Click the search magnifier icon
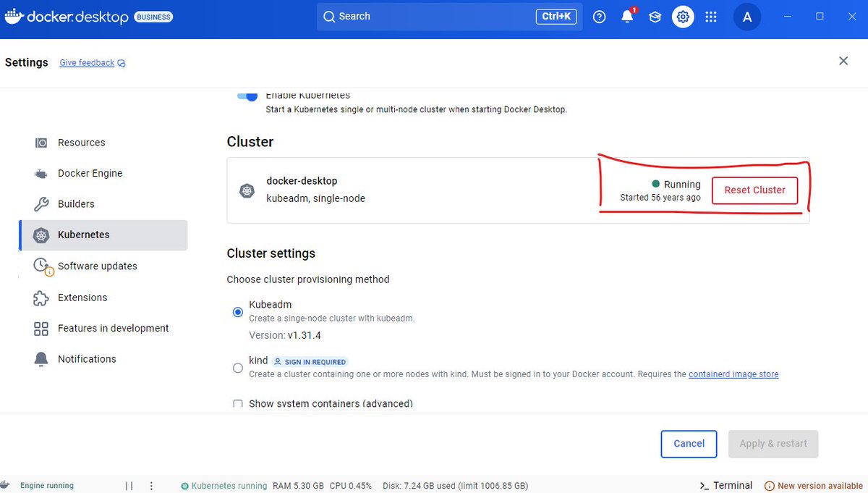868x493 pixels. point(329,17)
